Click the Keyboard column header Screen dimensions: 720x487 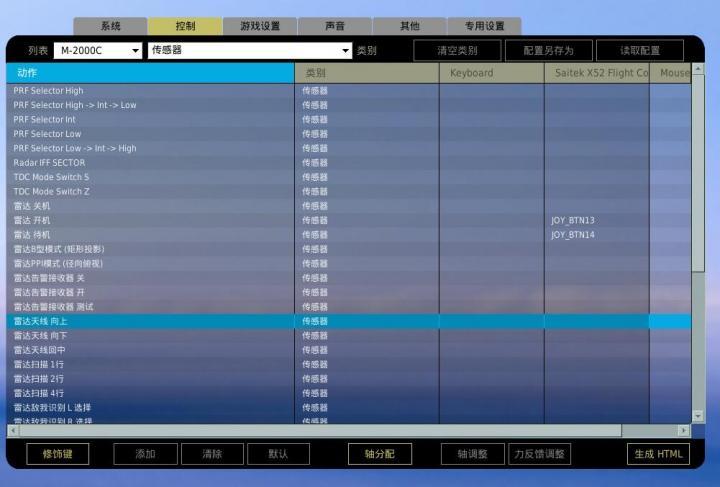tap(491, 73)
